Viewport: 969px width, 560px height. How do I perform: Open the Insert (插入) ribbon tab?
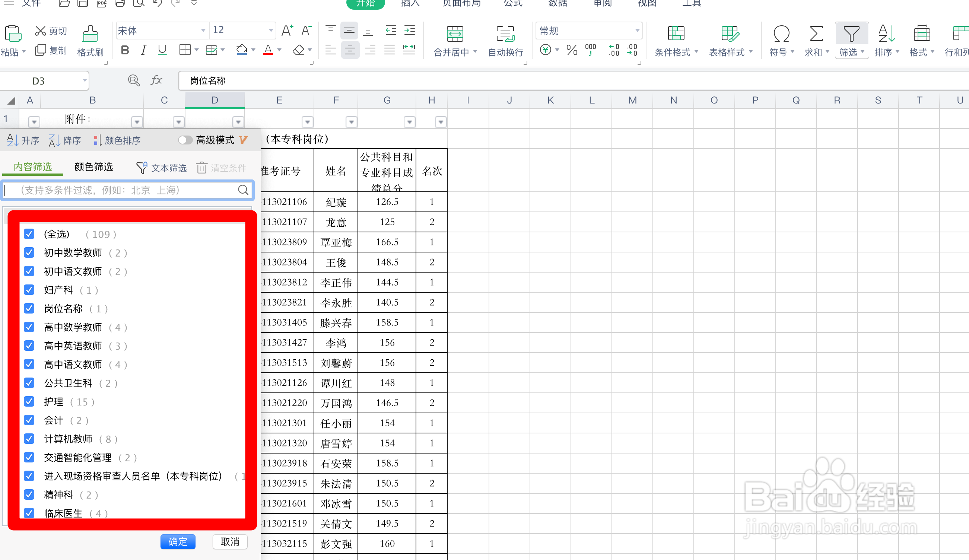410,3
